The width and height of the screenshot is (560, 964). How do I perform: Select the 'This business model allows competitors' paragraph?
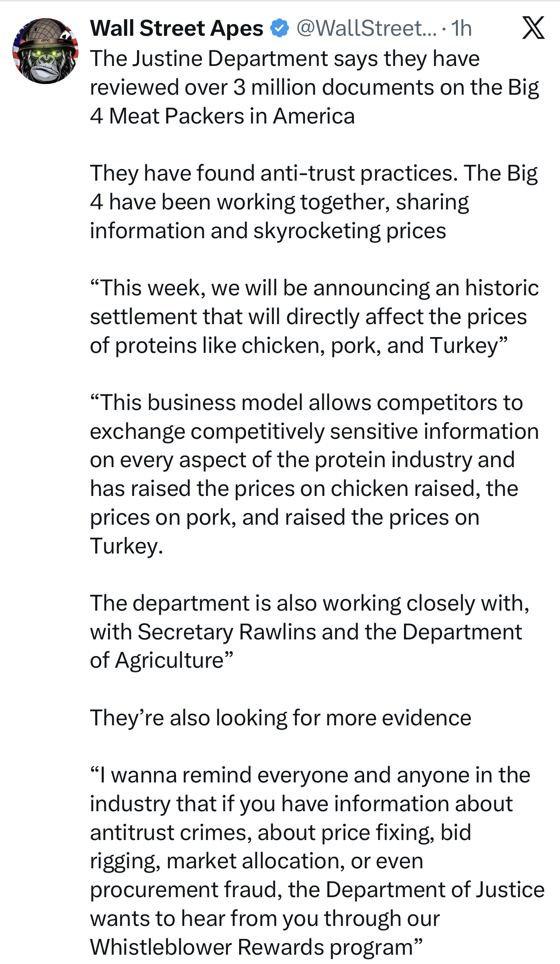point(314,474)
